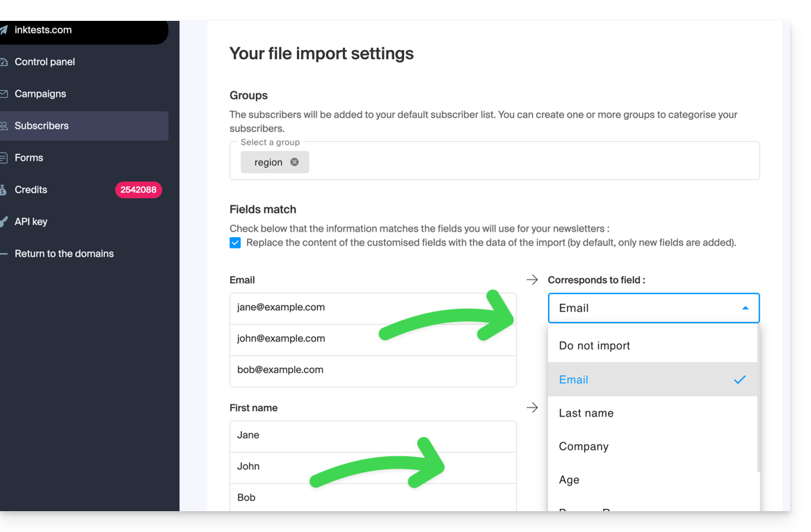This screenshot has height=532, width=811.
Task: Open the Campaigns menu item
Action: click(40, 94)
